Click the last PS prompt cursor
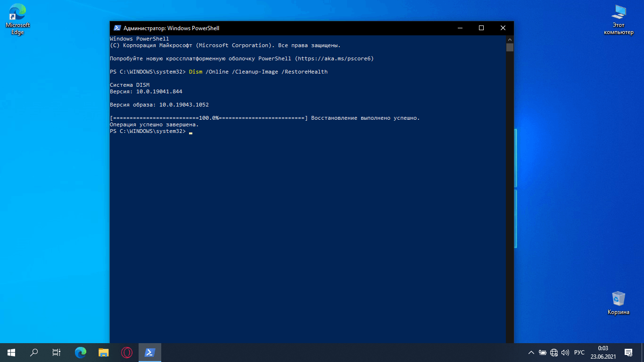Screen dimensions: 644x362 [190, 133]
